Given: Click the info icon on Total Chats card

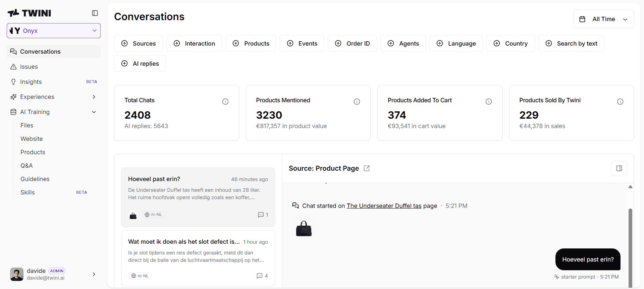Looking at the screenshot, I should point(225,102).
